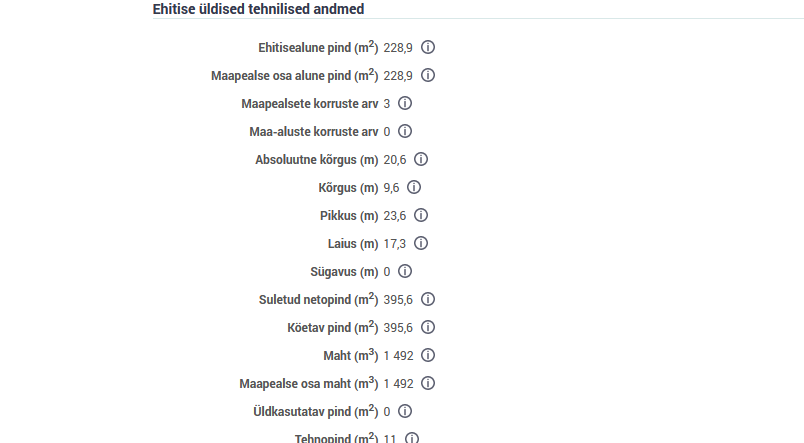Show info for Suletud netopind
Screen dimensions: 804x443
[429, 299]
